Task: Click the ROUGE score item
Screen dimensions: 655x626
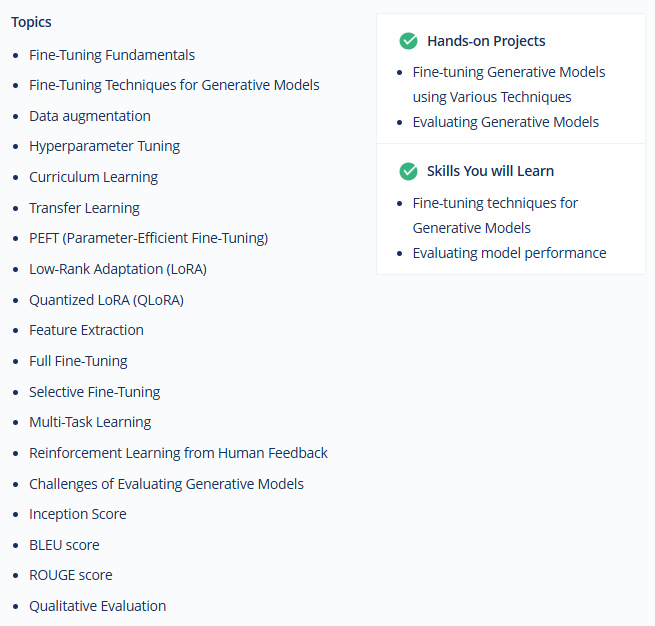Action: (71, 575)
